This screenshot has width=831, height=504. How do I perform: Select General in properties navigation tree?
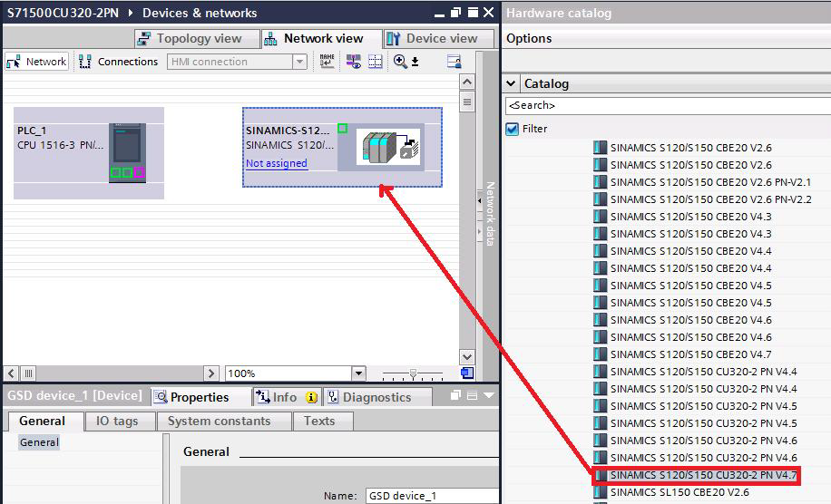[x=39, y=442]
